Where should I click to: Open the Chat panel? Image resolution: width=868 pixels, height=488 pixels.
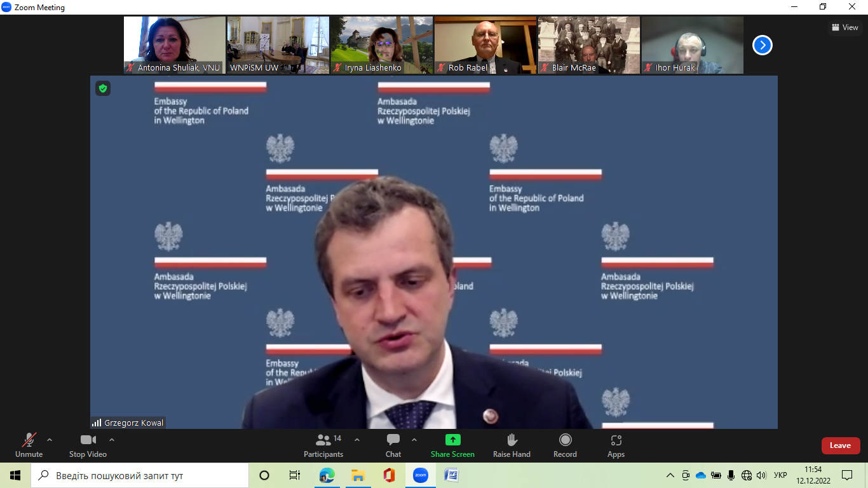tap(393, 445)
